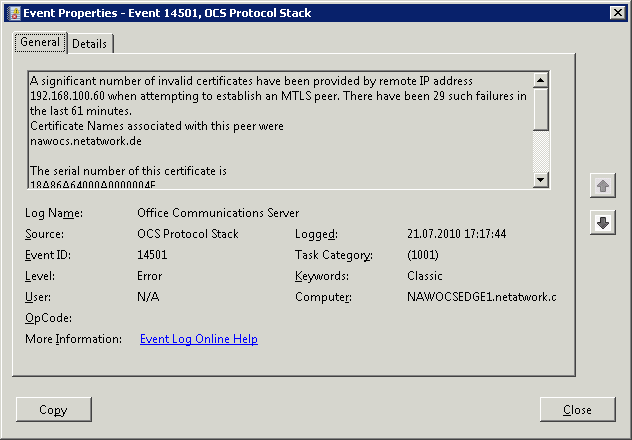This screenshot has width=632, height=440.
Task: Click the Close button at the bottom
Action: coord(577,409)
